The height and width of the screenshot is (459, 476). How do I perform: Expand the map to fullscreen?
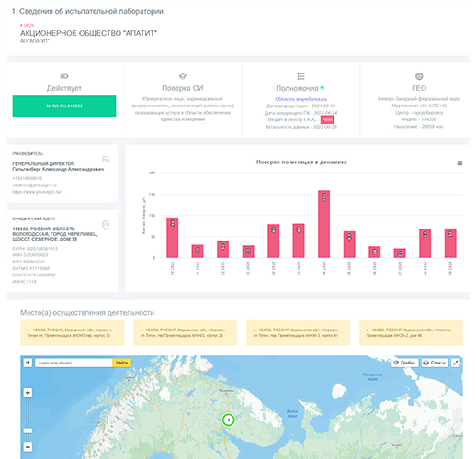click(x=456, y=363)
